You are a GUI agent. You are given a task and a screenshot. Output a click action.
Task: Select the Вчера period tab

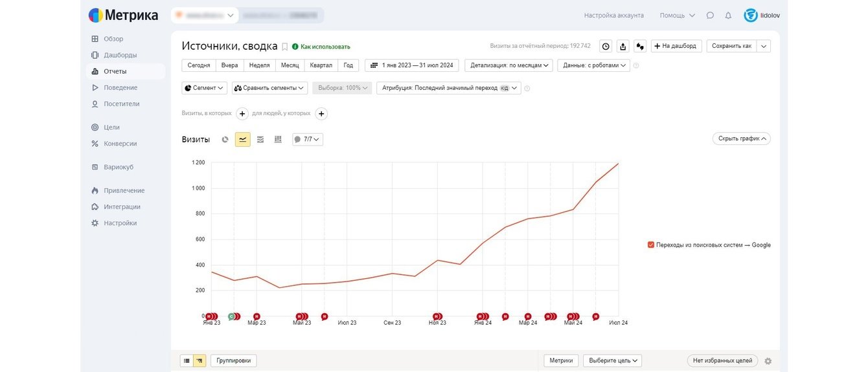coord(229,65)
